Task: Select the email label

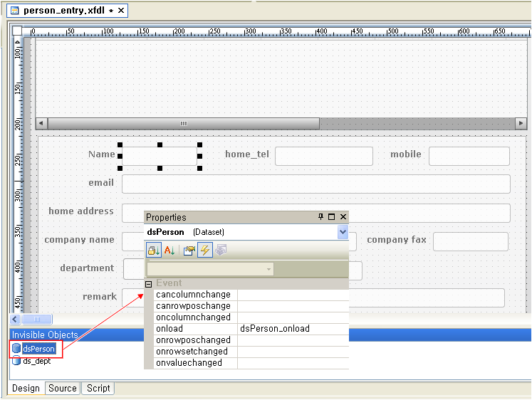Action: click(x=101, y=183)
